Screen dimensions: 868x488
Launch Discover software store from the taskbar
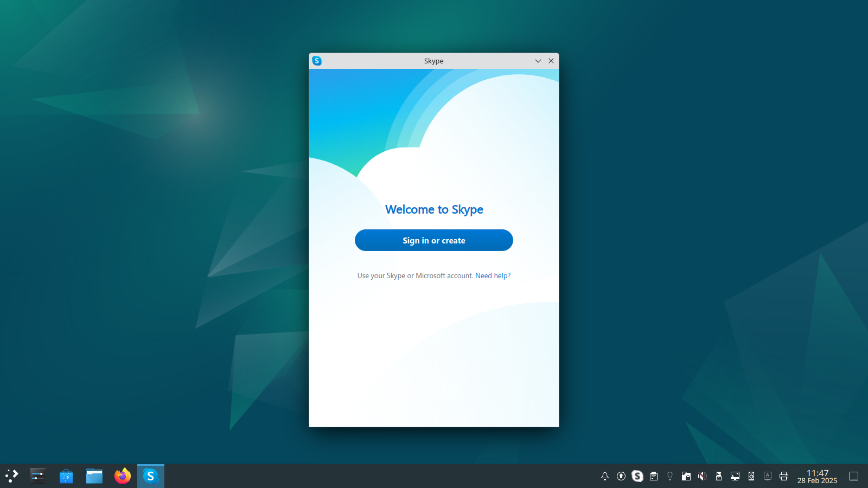(66, 476)
